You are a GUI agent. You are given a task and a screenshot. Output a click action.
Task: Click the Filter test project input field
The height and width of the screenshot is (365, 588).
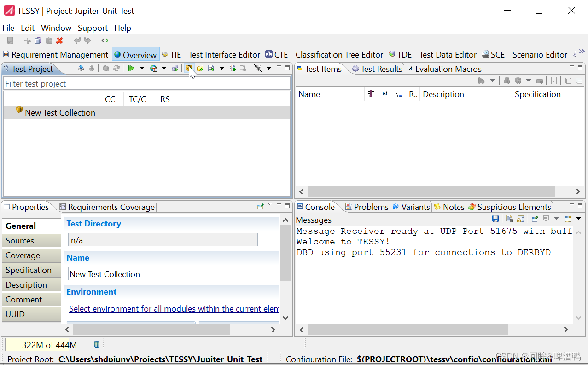[x=147, y=83]
